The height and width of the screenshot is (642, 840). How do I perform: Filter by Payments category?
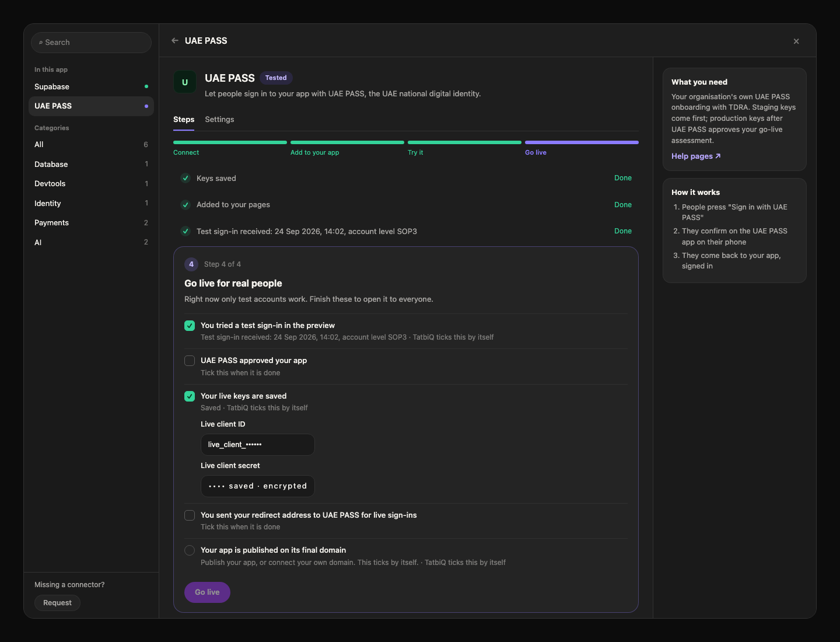pyautogui.click(x=91, y=223)
